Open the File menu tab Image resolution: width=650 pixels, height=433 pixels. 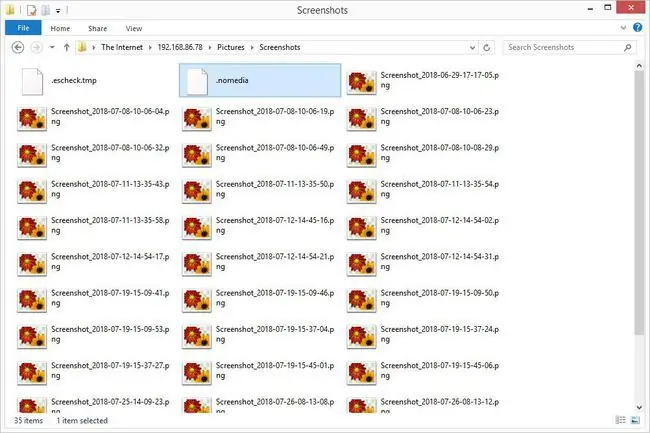coord(23,28)
